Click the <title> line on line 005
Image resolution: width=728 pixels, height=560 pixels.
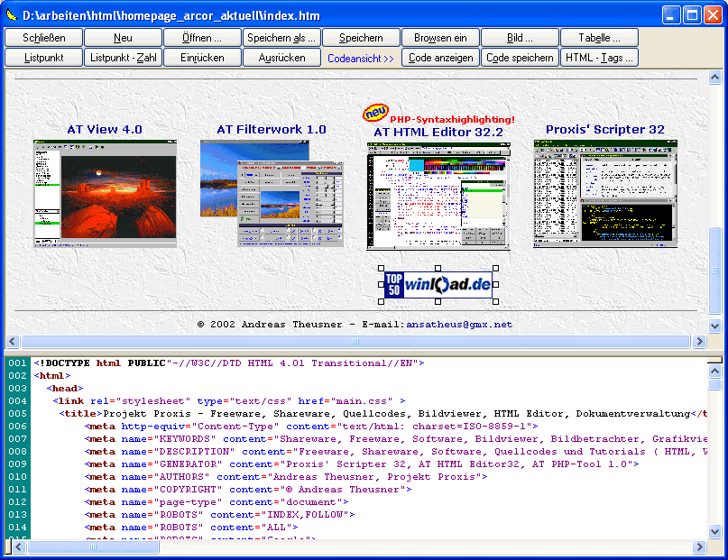coord(383,413)
